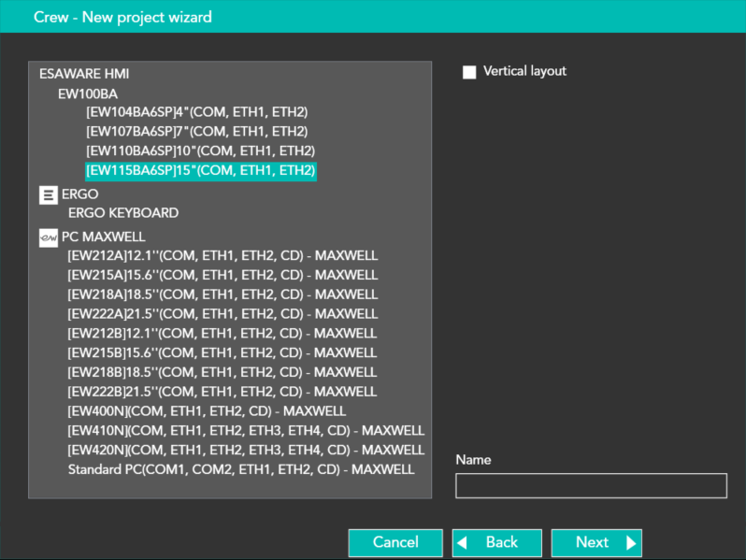Click the ERGO category icon
Image resolution: width=746 pixels, height=560 pixels.
coord(48,194)
